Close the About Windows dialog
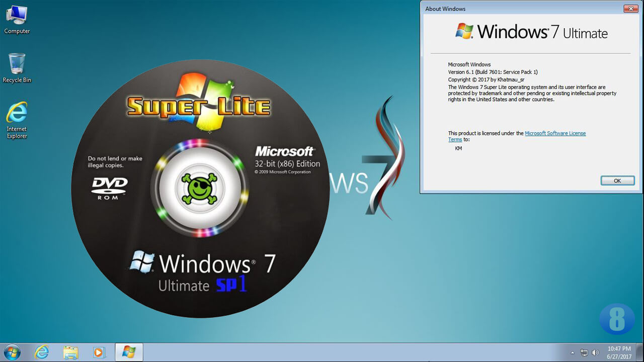Screen dimensions: 644x362 [630, 9]
